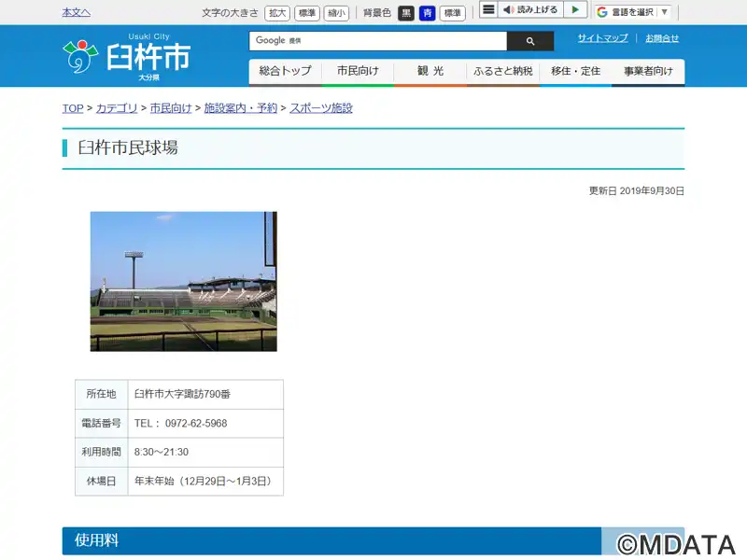
Task: Open the 観光 navigation tab
Action: 430,72
